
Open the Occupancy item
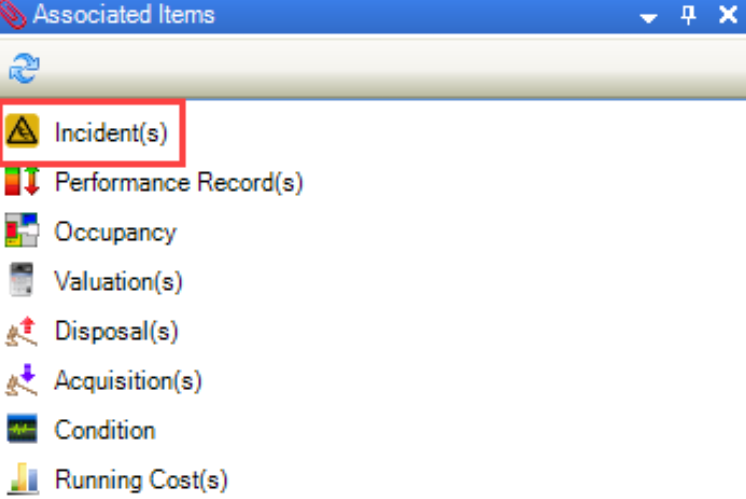115,232
